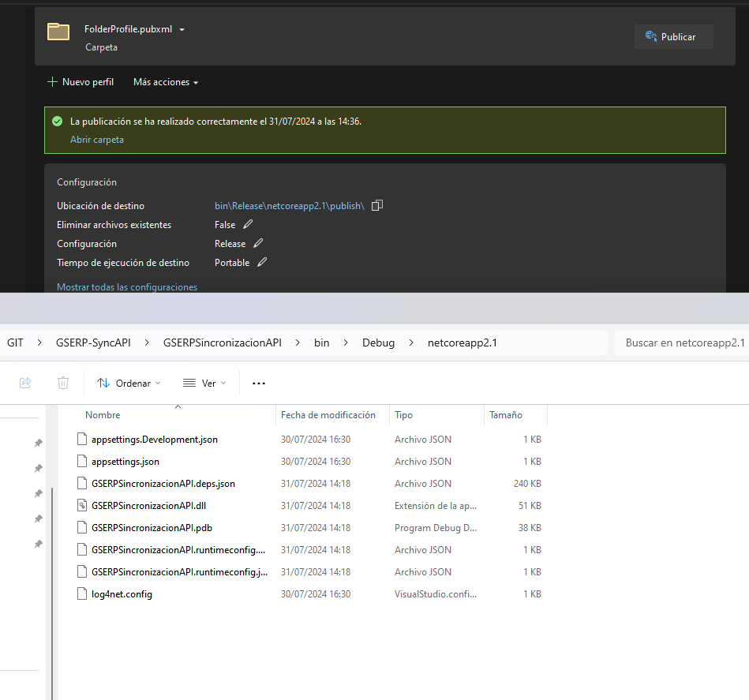Edit the Portable target runtime pencil icon

(262, 263)
